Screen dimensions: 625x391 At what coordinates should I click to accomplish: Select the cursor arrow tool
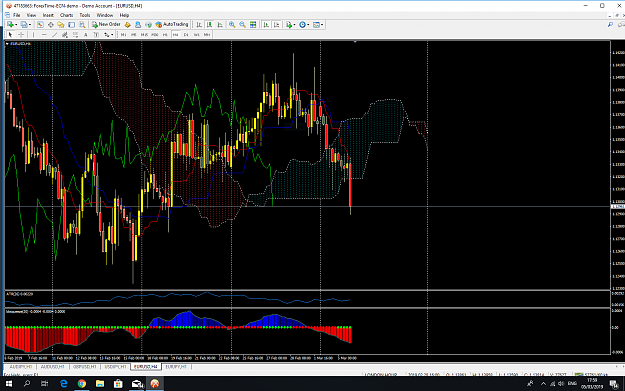11,35
